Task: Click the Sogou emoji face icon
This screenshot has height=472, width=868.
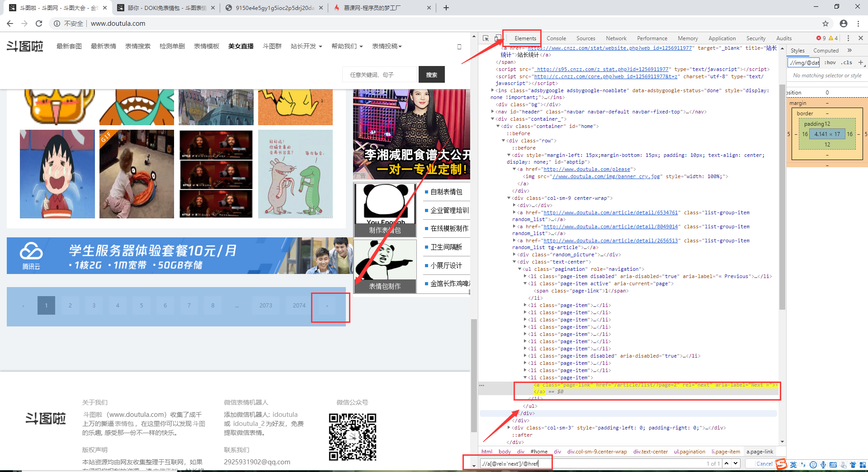Action: 813,465
